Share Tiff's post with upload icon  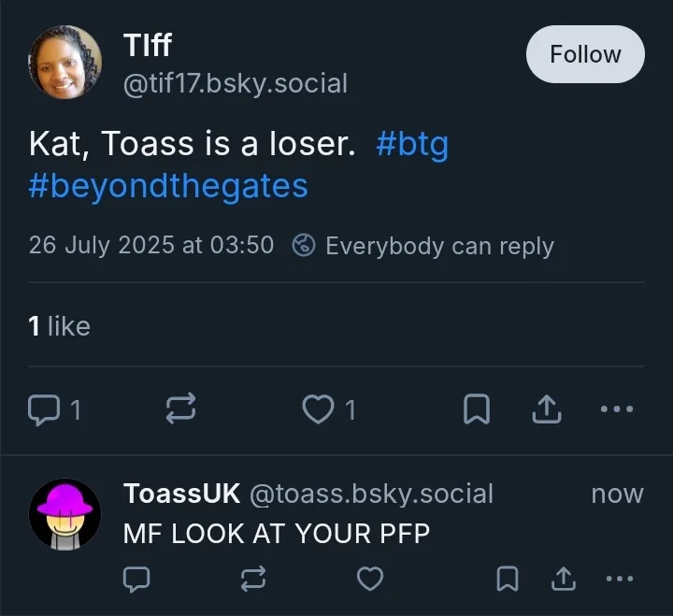[x=549, y=409]
